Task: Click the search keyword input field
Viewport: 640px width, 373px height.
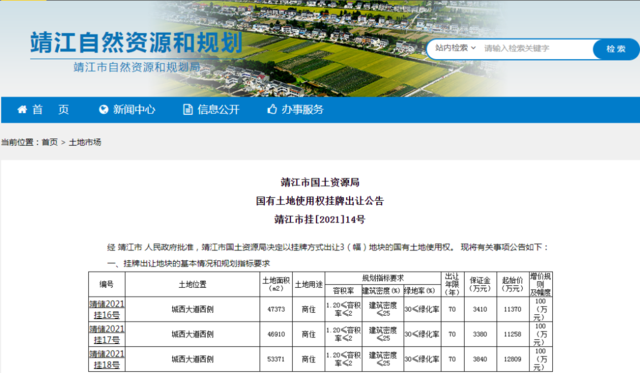Action: point(537,49)
